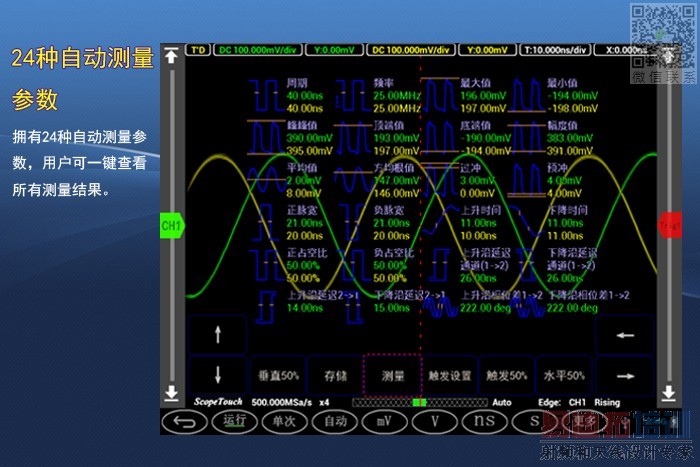This screenshot has height=467, width=700.
Task: Click the falling edge delay 2->1 icon
Action: tap(353, 307)
